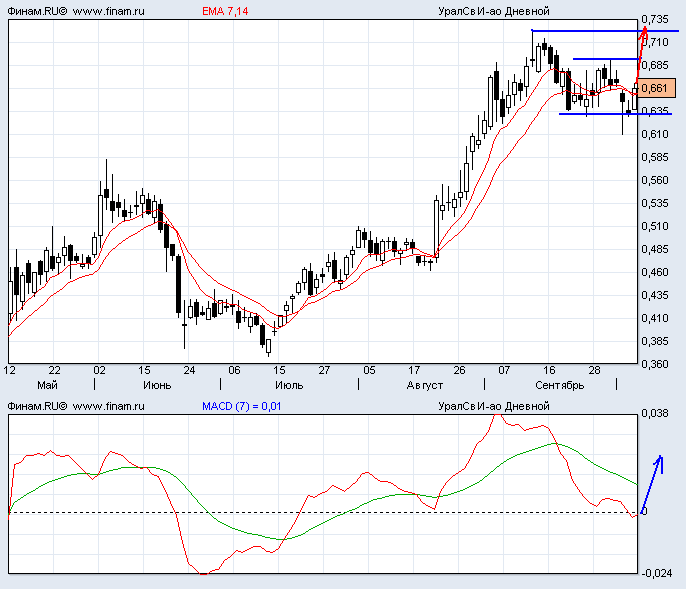686x589 pixels.
Task: Click the "Август" month label
Action: pyautogui.click(x=425, y=385)
